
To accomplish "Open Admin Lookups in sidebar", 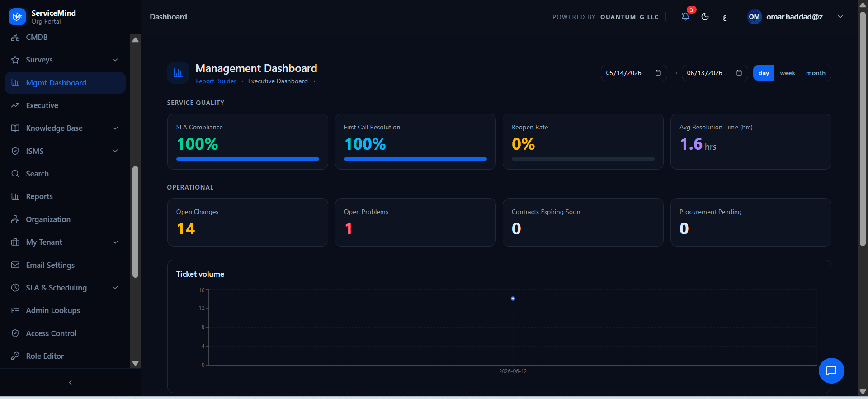I will pos(65,310).
